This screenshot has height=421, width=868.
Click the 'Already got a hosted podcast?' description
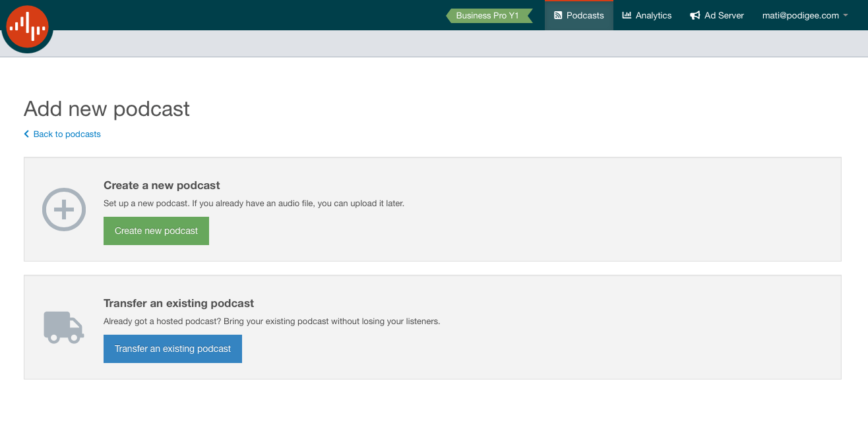(272, 321)
